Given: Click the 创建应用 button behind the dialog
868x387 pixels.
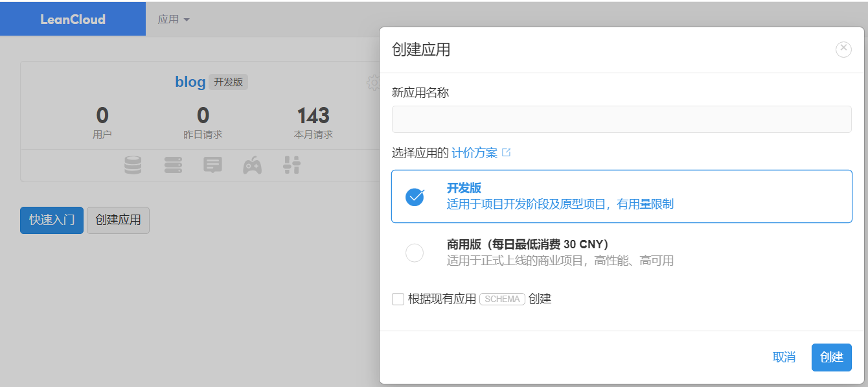Looking at the screenshot, I should pyautogui.click(x=118, y=220).
